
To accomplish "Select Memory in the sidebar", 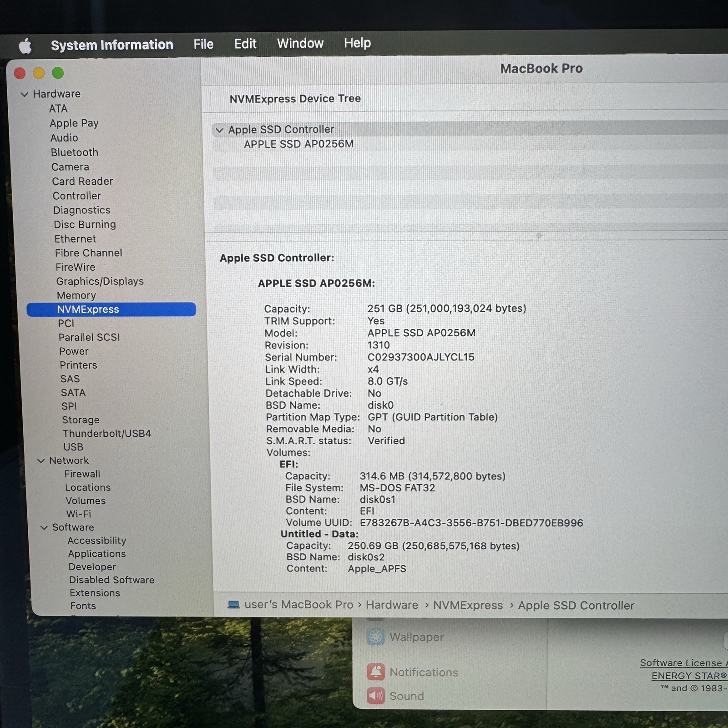I will (x=76, y=295).
